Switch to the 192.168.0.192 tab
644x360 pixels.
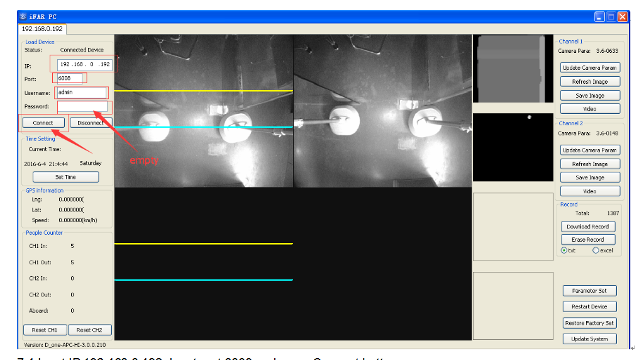tap(43, 29)
